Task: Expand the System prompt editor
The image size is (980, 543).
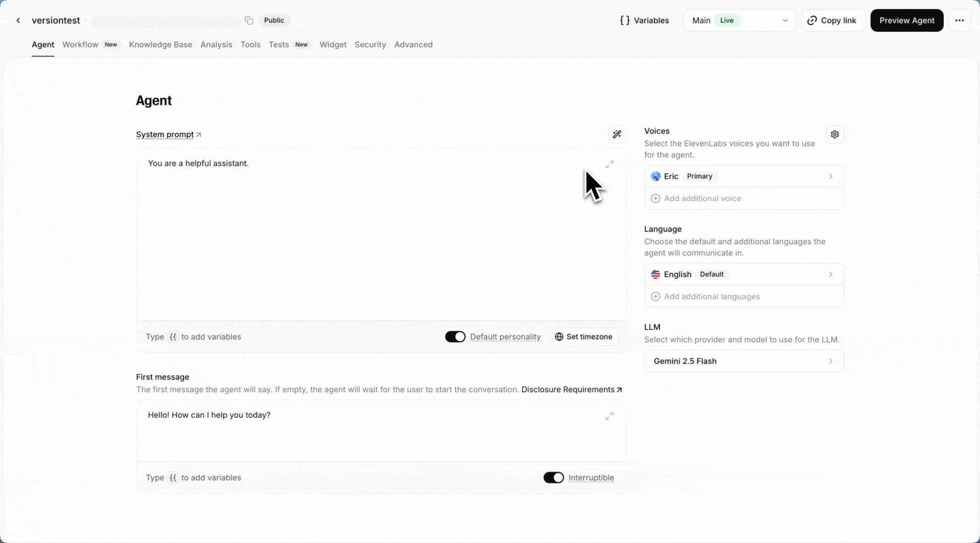Action: [x=609, y=164]
